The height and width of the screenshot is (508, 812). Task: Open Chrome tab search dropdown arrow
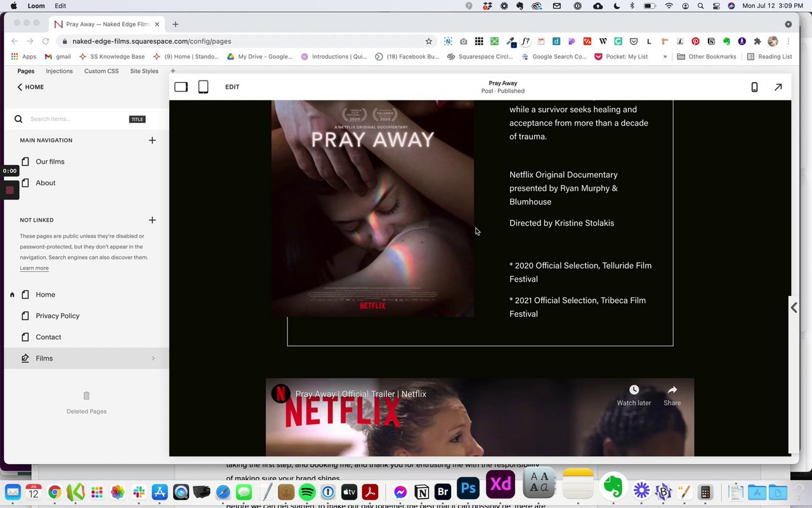click(x=788, y=24)
